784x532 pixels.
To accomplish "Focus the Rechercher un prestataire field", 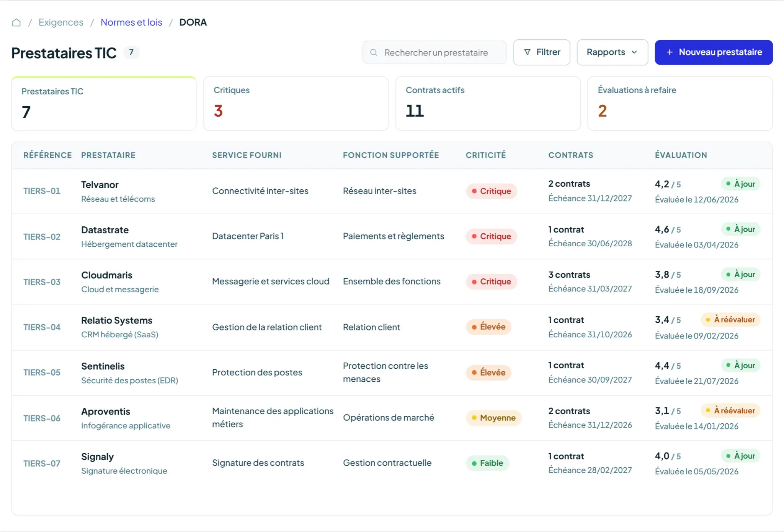I will tap(434, 52).
